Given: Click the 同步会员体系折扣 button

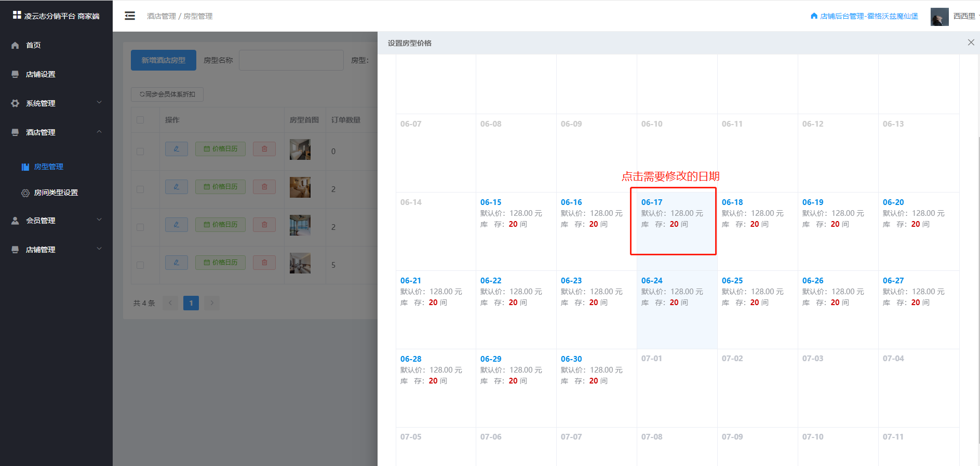Looking at the screenshot, I should click(x=167, y=94).
